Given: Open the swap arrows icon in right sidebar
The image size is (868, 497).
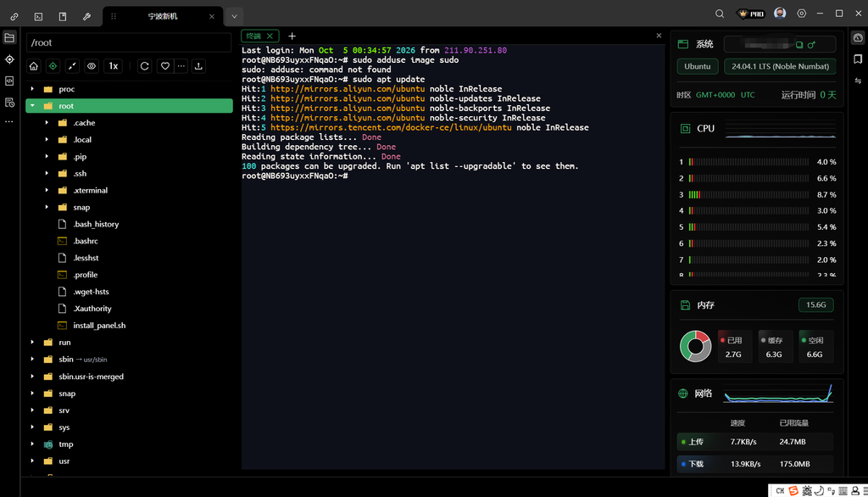Looking at the screenshot, I should 858,81.
